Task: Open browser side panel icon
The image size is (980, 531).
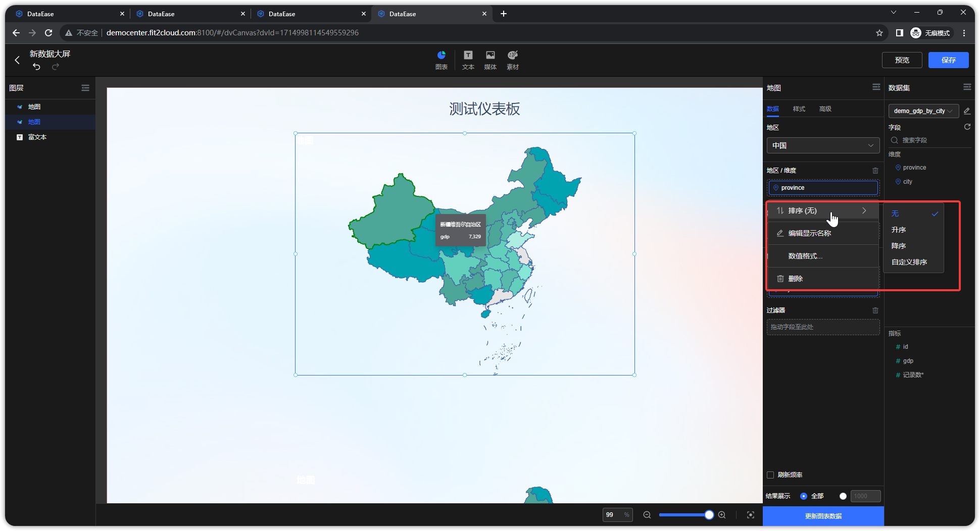Action: coord(899,33)
